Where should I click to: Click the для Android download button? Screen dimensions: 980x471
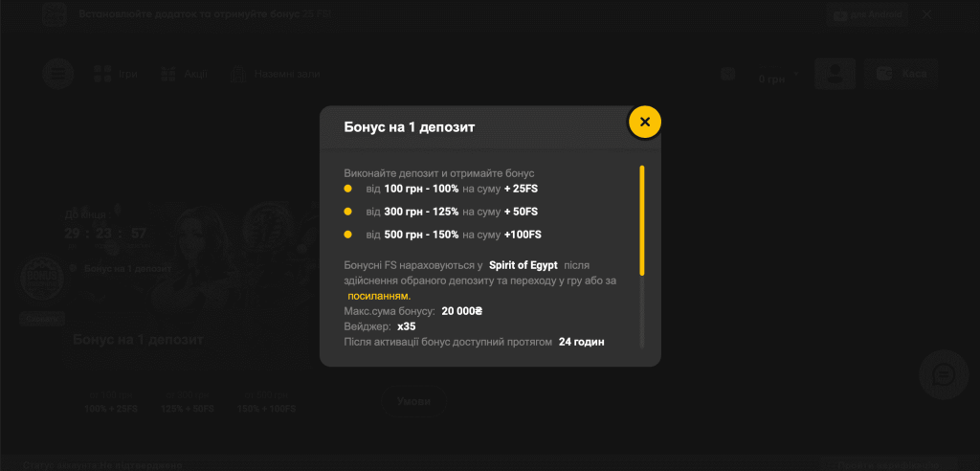point(864,15)
